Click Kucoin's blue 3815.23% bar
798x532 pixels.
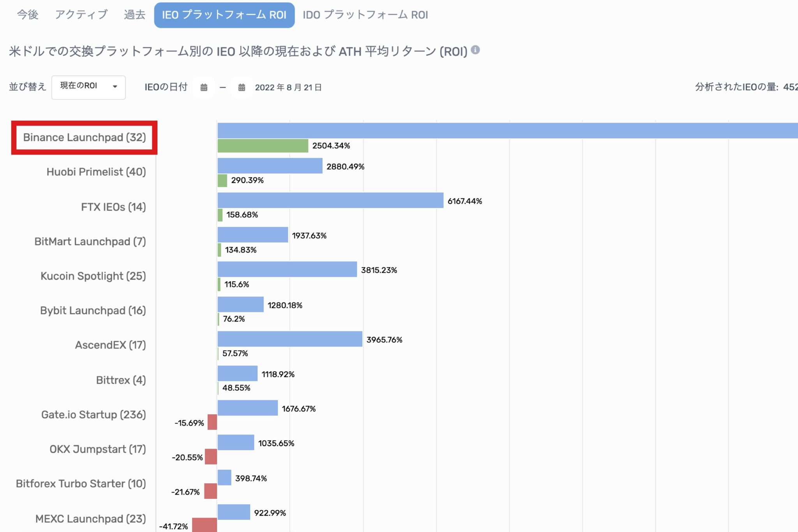pyautogui.click(x=287, y=269)
